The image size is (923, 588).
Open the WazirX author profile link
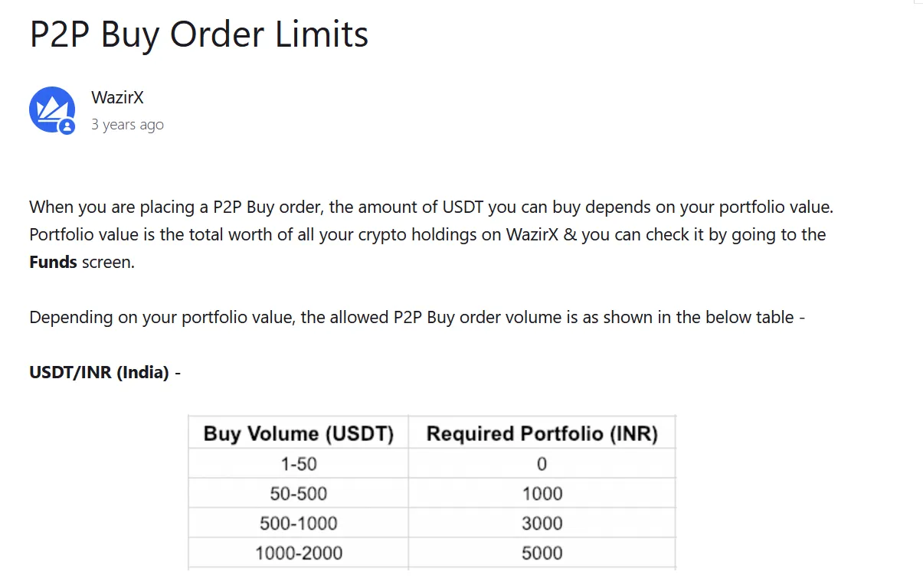[x=117, y=98]
